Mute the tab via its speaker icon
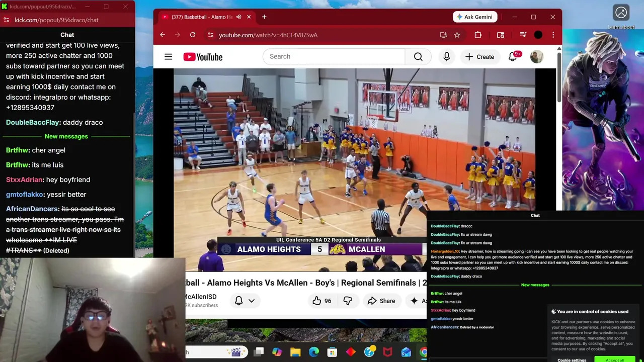644x362 pixels. coord(238,17)
